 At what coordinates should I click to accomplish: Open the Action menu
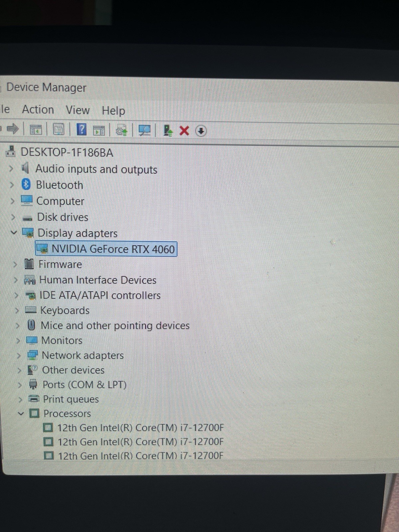38,109
